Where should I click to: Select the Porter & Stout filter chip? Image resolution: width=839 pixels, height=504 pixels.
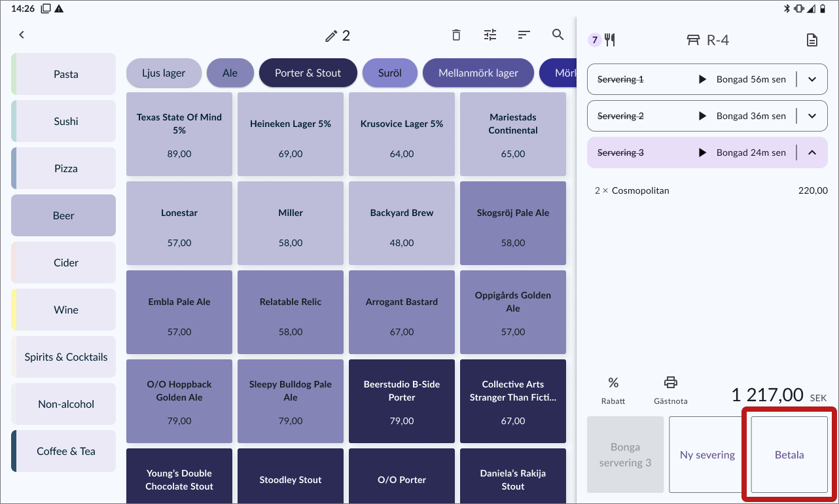coord(308,73)
